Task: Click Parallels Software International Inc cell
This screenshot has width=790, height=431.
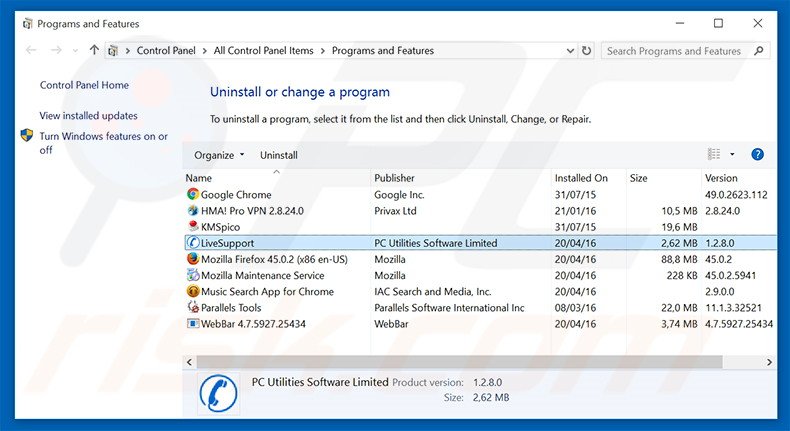Action: click(x=449, y=307)
